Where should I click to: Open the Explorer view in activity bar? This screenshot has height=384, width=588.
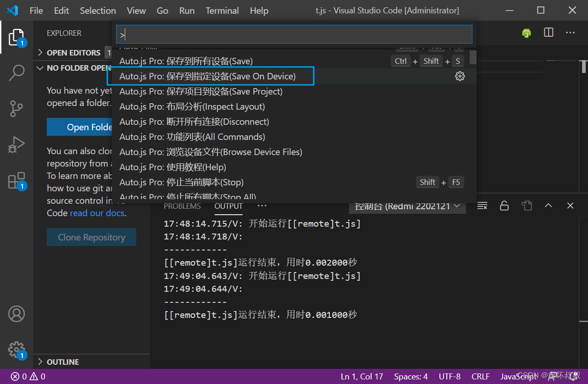(x=17, y=38)
